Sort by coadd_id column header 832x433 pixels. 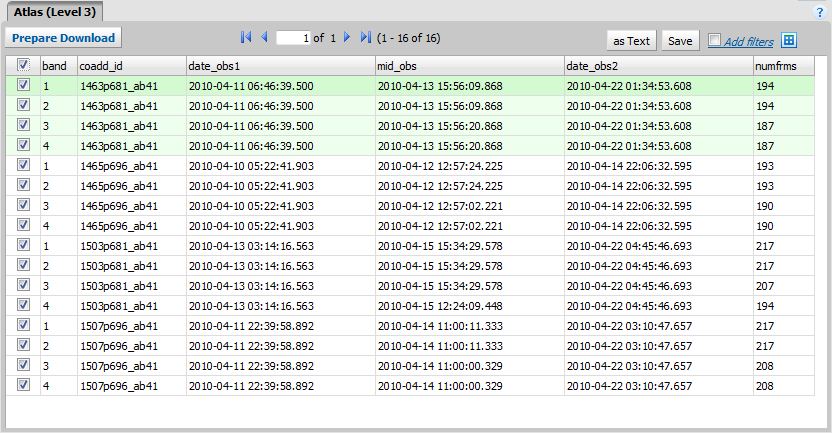coord(132,66)
